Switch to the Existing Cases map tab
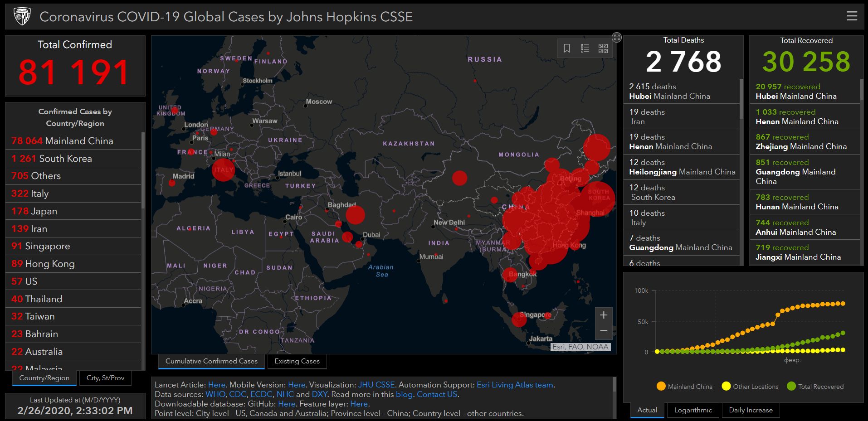The width and height of the screenshot is (868, 421). [x=297, y=361]
